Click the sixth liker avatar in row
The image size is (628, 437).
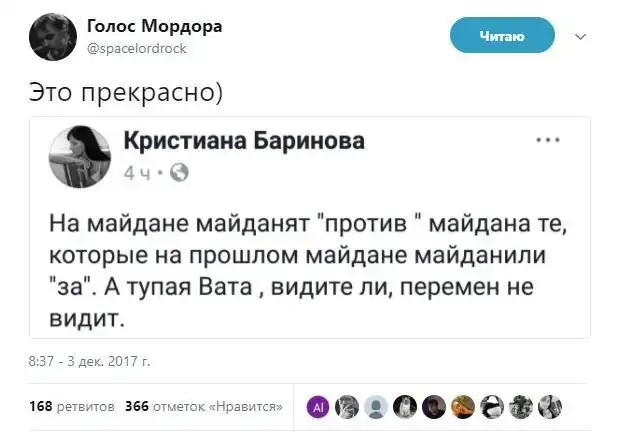[463, 406]
